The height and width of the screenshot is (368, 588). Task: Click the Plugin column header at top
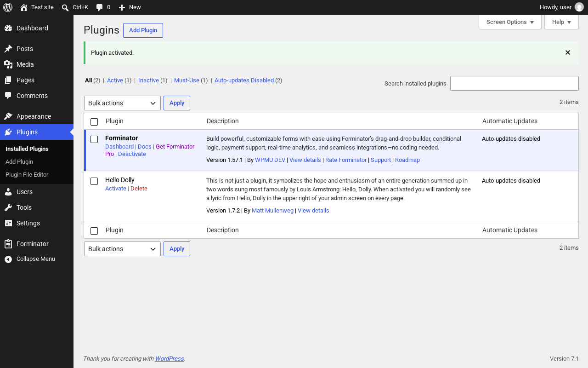114,121
